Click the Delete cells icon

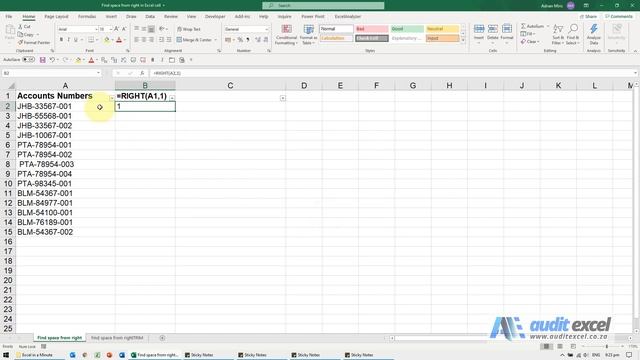pos(493,29)
